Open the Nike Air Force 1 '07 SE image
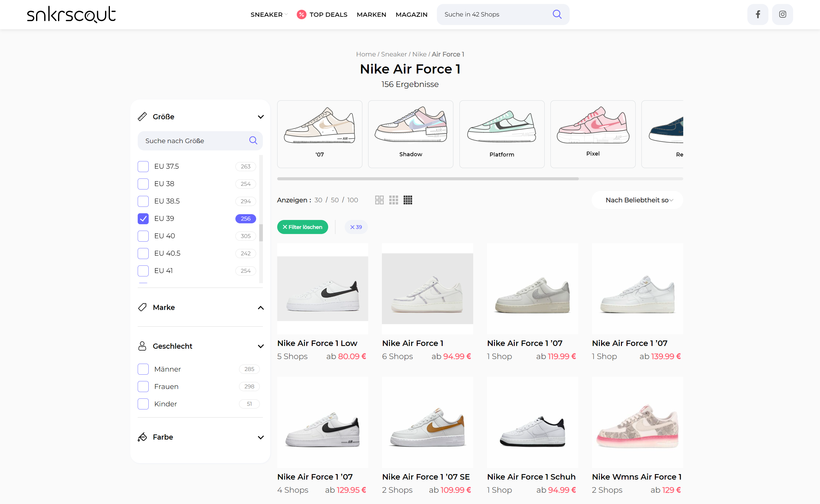 (427, 422)
